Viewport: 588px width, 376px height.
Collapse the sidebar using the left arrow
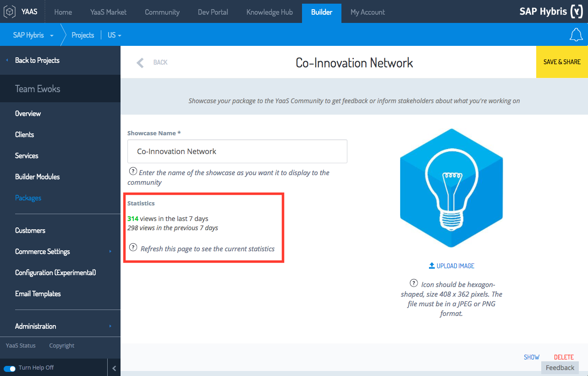pyautogui.click(x=114, y=368)
